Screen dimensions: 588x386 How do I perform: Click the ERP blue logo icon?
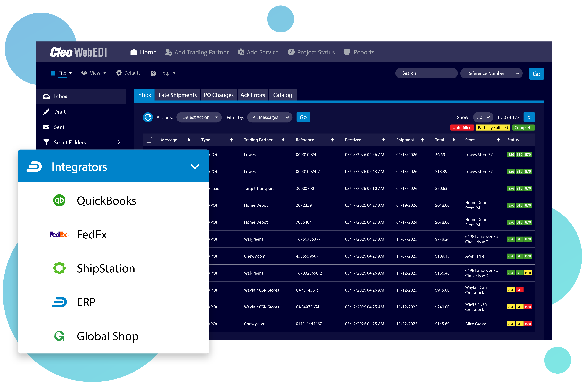pyautogui.click(x=59, y=302)
